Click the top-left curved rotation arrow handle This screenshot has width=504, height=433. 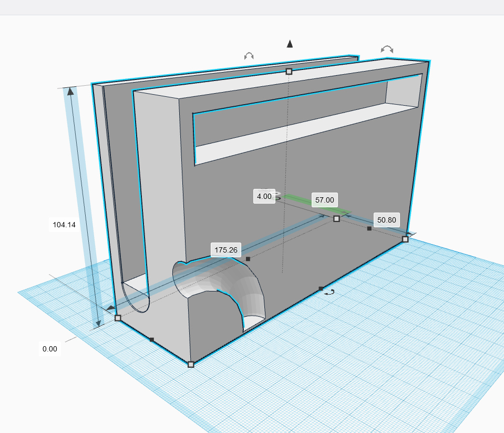tap(249, 56)
